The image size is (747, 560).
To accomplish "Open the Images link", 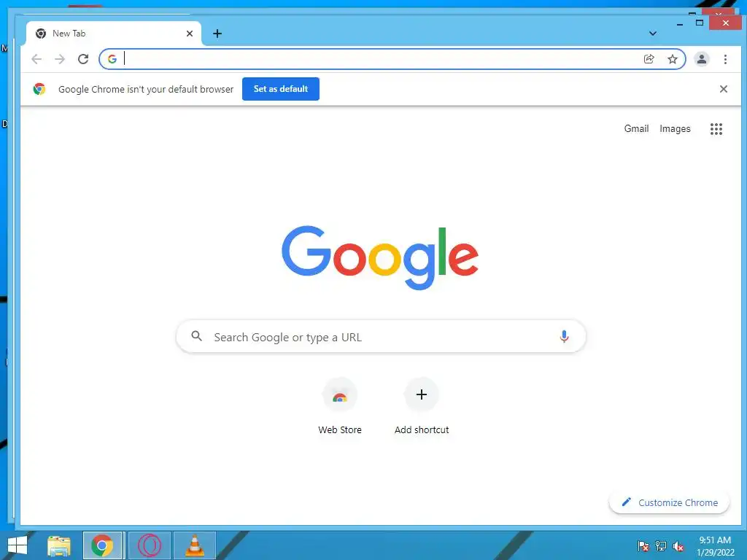I will click(x=675, y=128).
